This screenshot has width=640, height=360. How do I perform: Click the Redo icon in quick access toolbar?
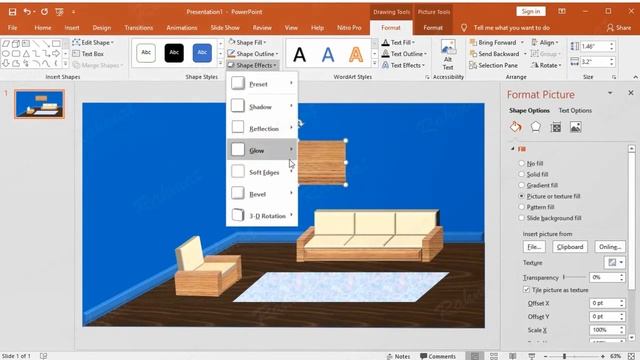44,12
